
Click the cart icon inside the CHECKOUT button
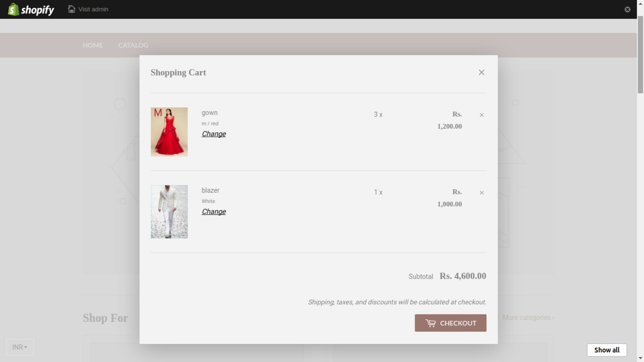[431, 323]
